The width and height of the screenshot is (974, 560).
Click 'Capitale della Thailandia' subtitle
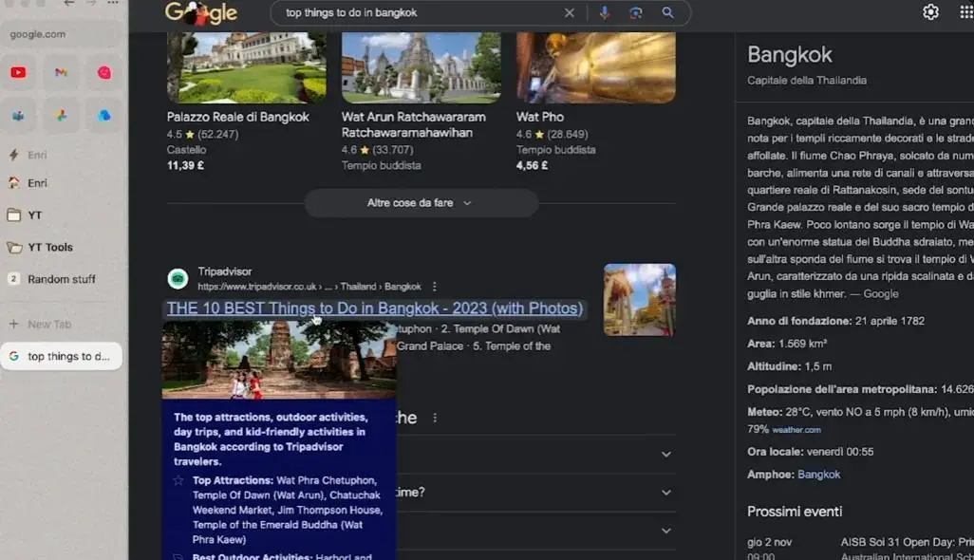tap(806, 80)
